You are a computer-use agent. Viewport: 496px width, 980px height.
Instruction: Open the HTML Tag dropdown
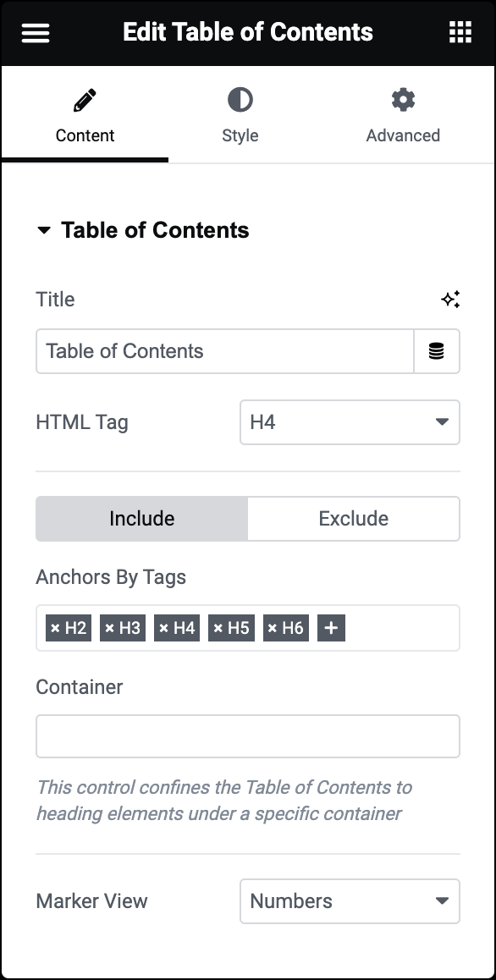(350, 422)
